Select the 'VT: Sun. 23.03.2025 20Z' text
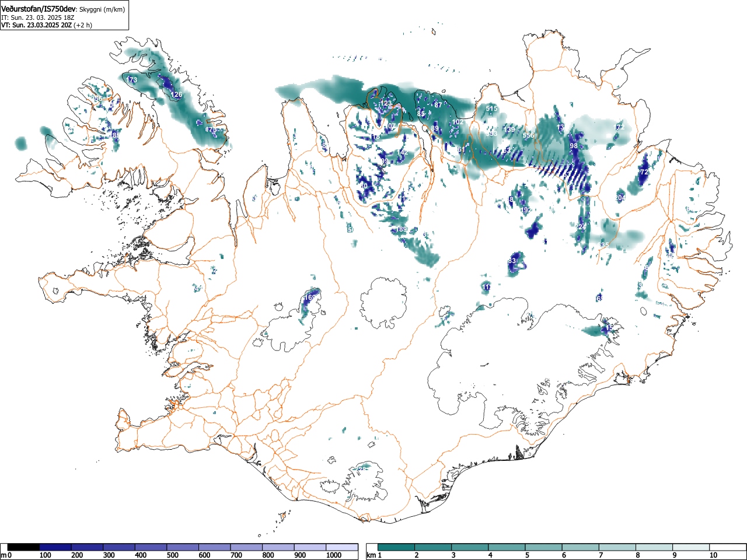 [36, 25]
